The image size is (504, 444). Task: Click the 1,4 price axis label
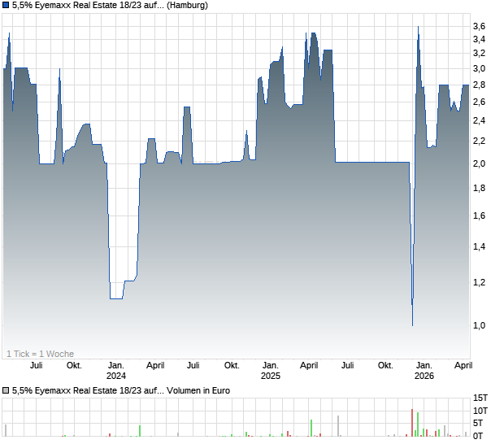pyautogui.click(x=479, y=247)
